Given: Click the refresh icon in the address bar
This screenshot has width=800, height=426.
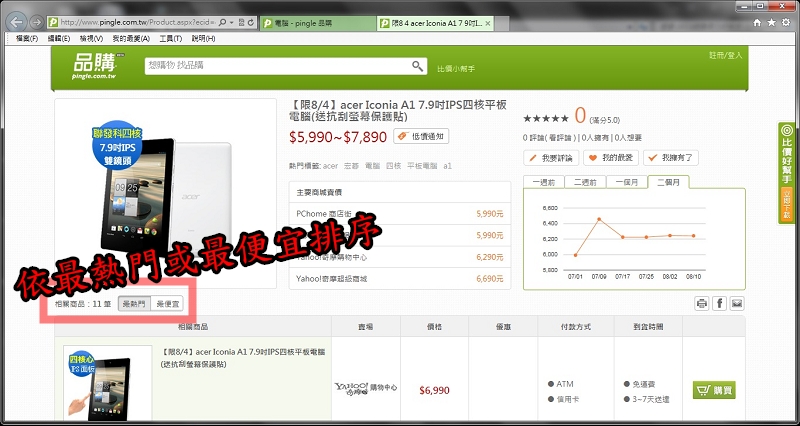Looking at the screenshot, I should click(251, 23).
